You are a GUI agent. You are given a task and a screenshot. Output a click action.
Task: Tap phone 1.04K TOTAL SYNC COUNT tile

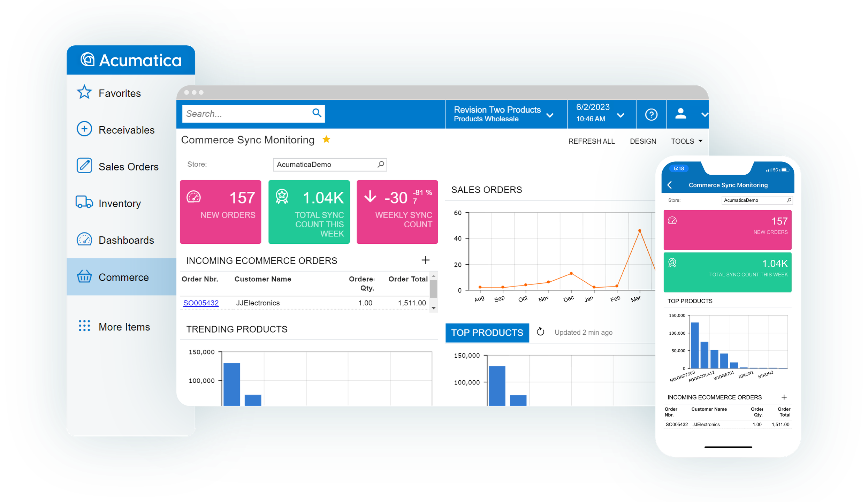point(728,272)
